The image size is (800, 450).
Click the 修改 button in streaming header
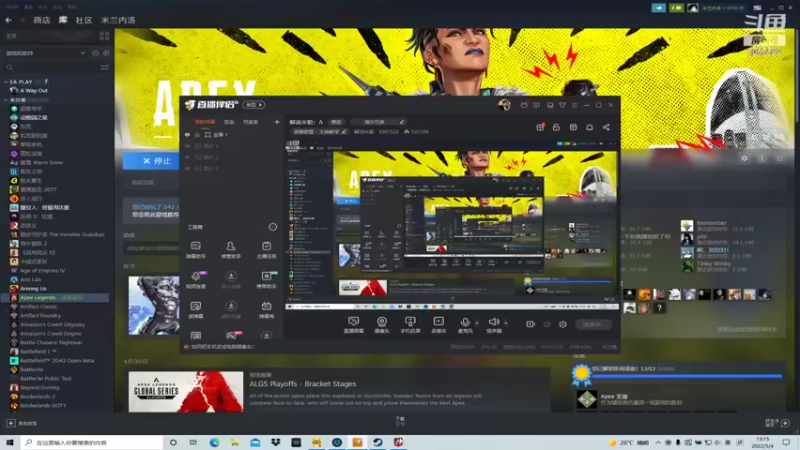[x=336, y=122]
